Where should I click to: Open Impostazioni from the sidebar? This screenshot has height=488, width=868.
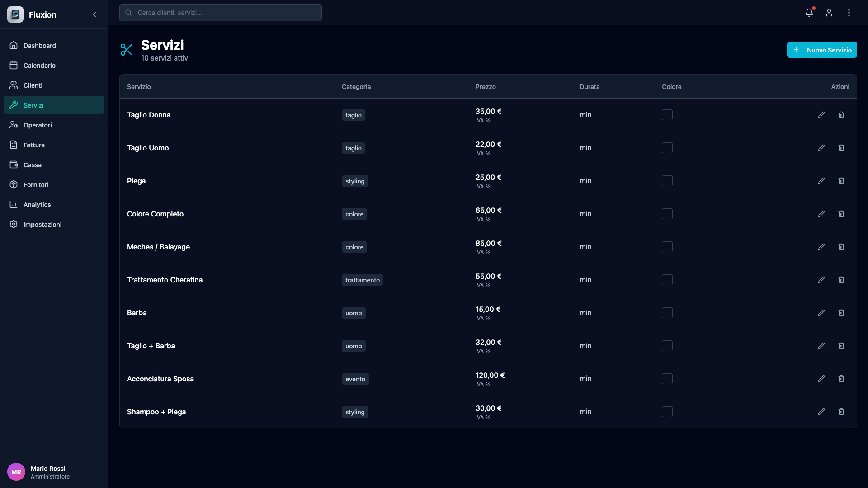pyautogui.click(x=42, y=224)
